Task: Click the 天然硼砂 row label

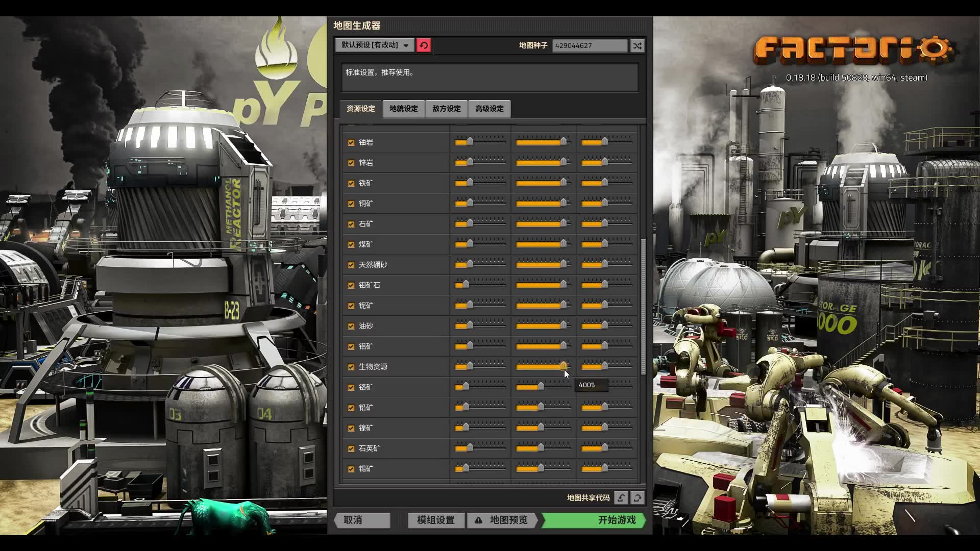Action: (373, 265)
